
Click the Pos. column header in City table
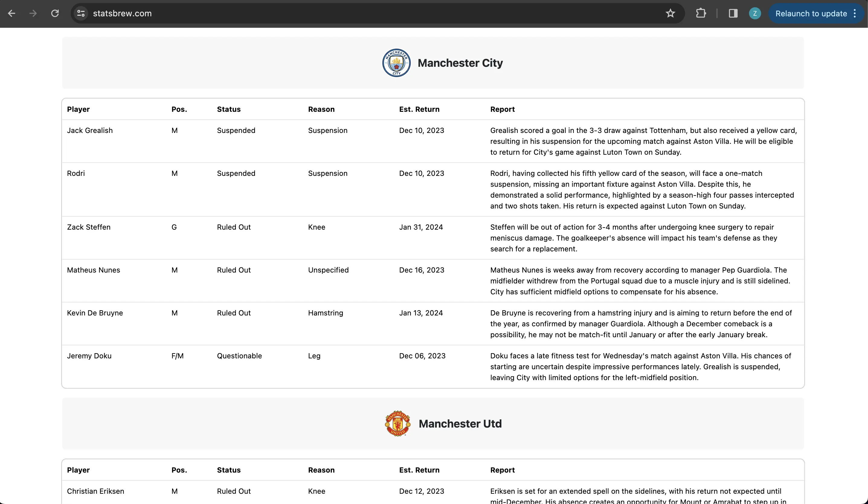click(179, 109)
